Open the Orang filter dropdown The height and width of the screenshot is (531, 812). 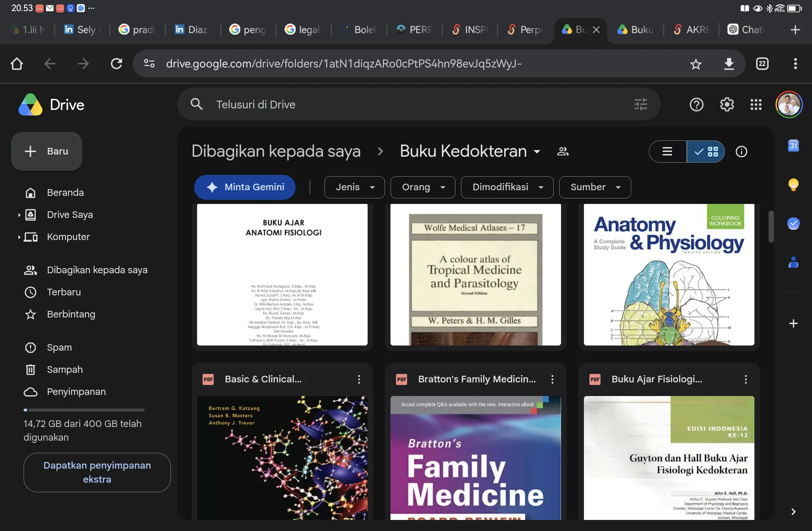423,187
